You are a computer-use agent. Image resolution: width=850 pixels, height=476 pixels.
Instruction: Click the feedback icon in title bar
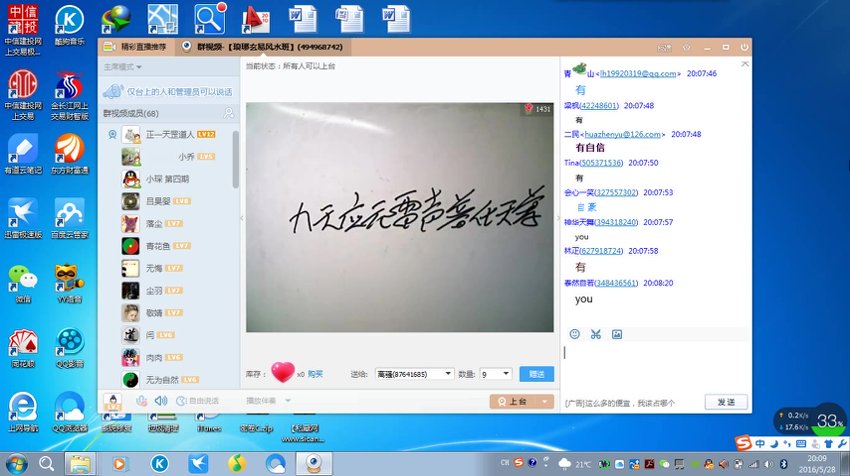click(665, 48)
